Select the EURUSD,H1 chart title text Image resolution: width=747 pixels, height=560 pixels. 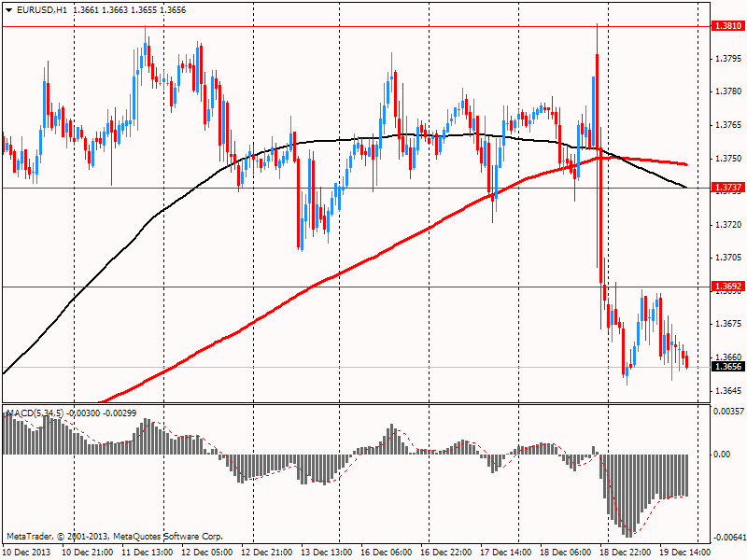pos(42,10)
